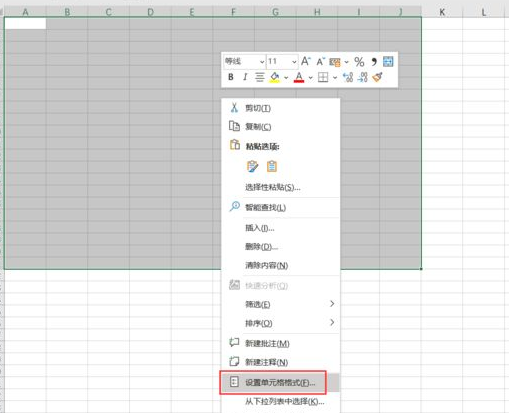This screenshot has width=509, height=413.
Task: Open the font size dropdown showing 11
Action: (x=282, y=61)
